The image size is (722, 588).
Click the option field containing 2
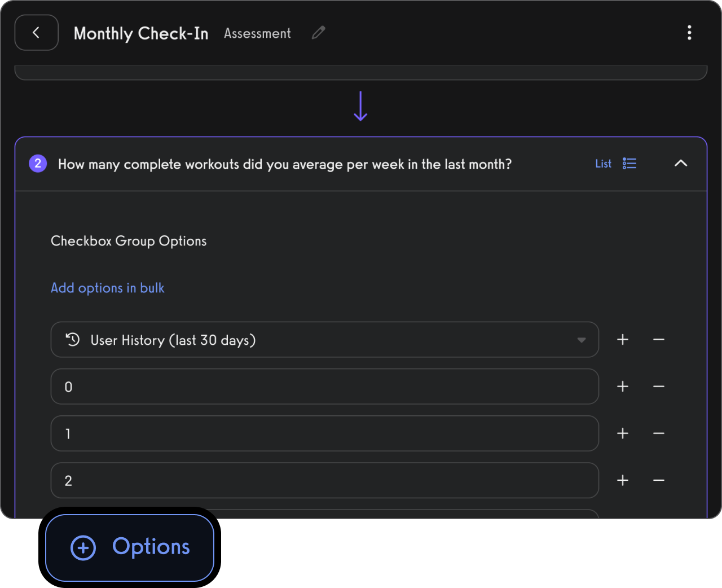pyautogui.click(x=324, y=480)
